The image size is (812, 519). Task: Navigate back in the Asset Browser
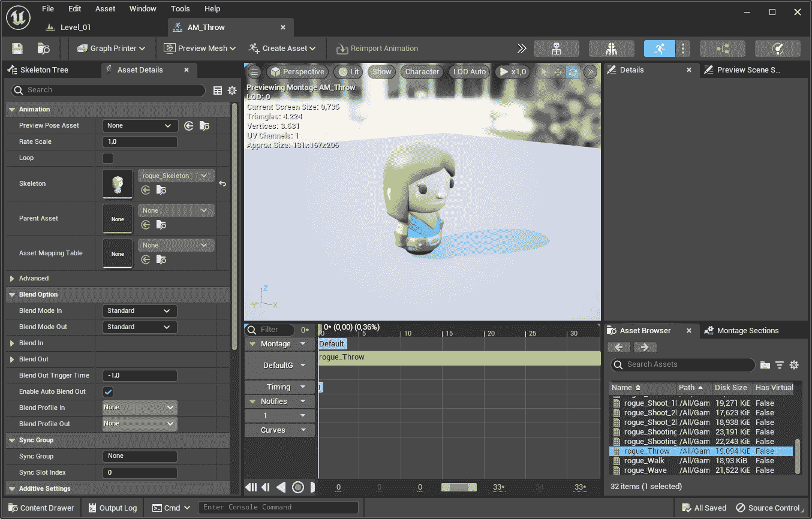click(x=619, y=348)
